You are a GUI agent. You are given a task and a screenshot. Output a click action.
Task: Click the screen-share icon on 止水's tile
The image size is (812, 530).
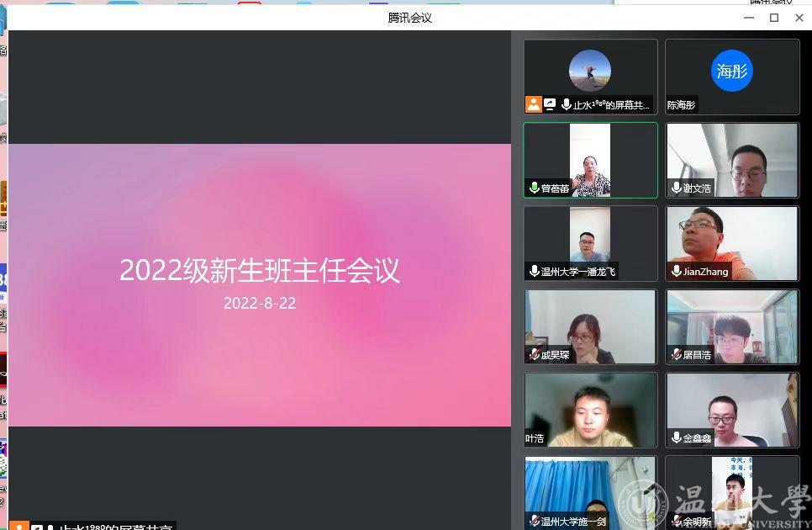550,104
